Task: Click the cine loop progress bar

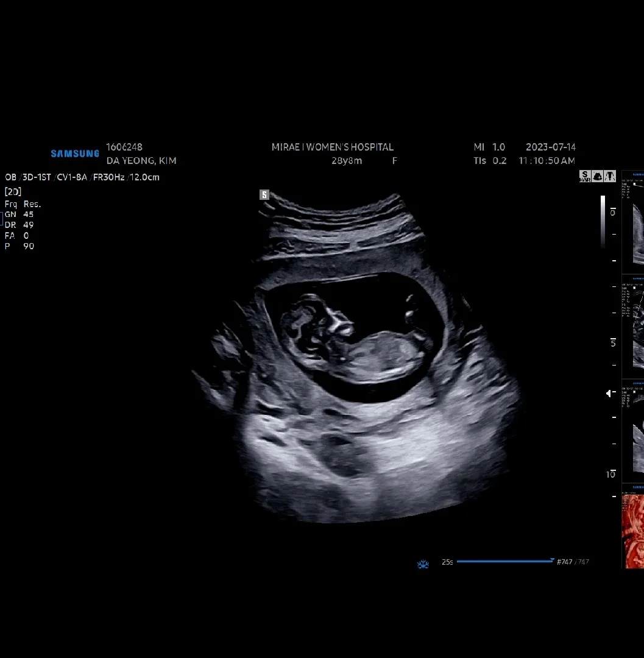Action: click(505, 561)
